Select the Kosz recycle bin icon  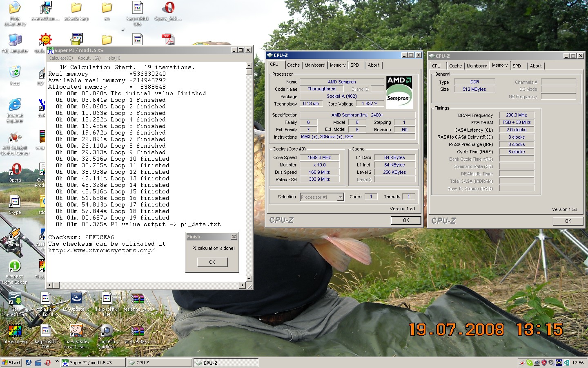pyautogui.click(x=15, y=76)
